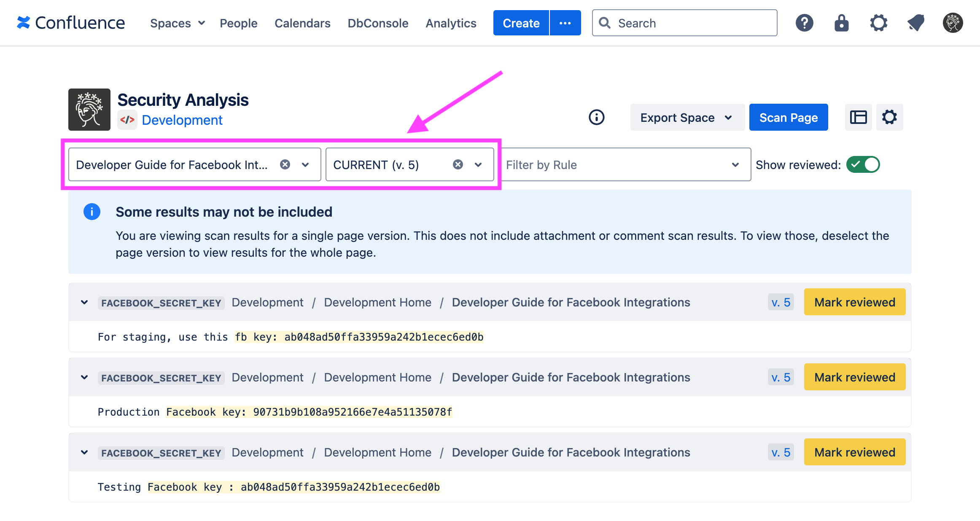Clear the CURRENT (v. 5) version filter
This screenshot has height=521, width=980.
click(458, 165)
